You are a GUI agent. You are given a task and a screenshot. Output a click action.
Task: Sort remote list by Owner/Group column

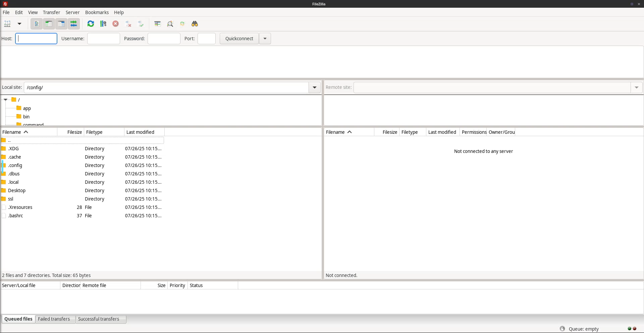(501, 132)
